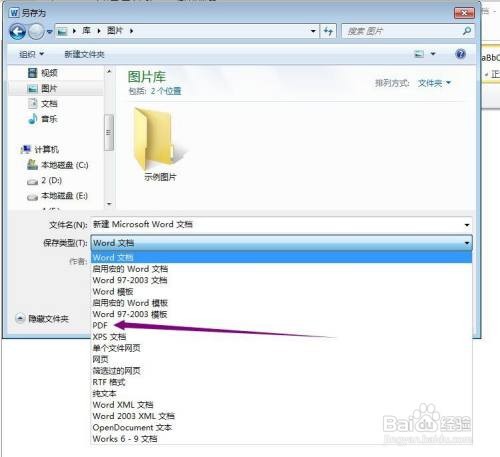Close the Save As dialog
The height and width of the screenshot is (457, 500).
tap(464, 13)
